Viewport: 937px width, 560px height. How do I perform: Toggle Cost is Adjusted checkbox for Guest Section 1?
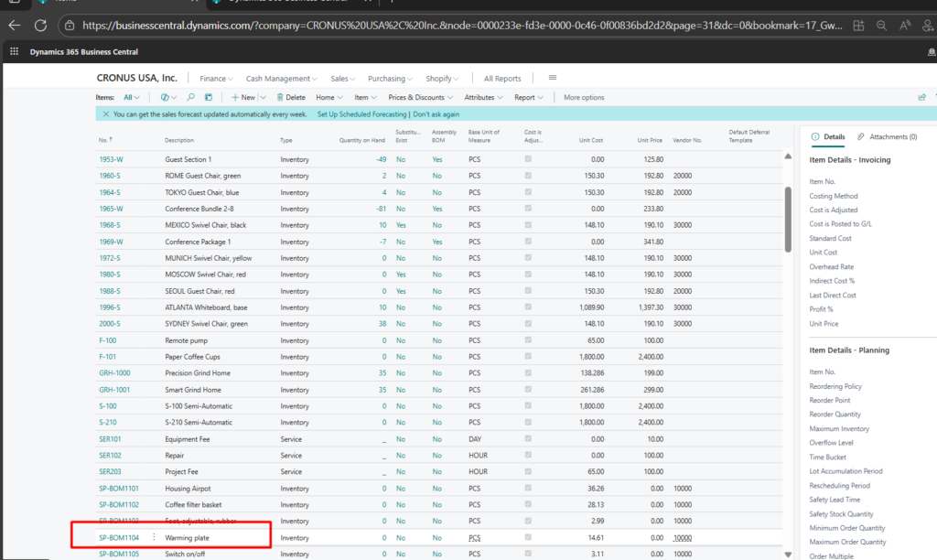click(528, 159)
